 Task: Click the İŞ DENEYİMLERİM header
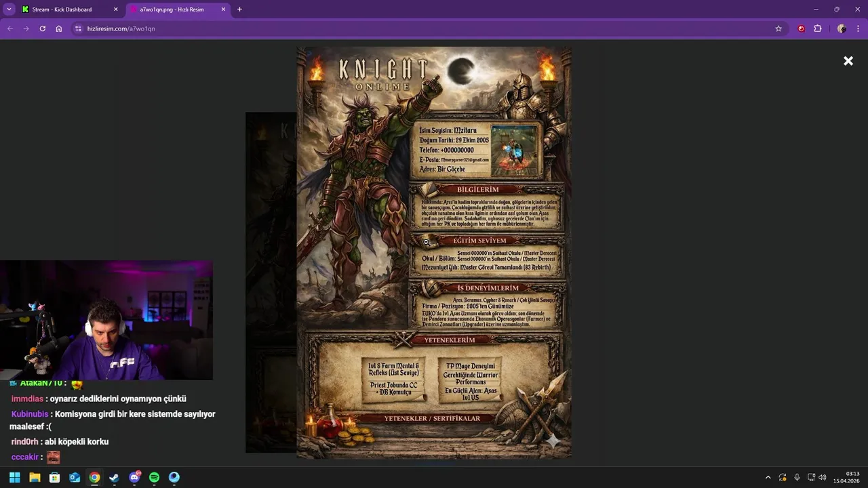488,288
